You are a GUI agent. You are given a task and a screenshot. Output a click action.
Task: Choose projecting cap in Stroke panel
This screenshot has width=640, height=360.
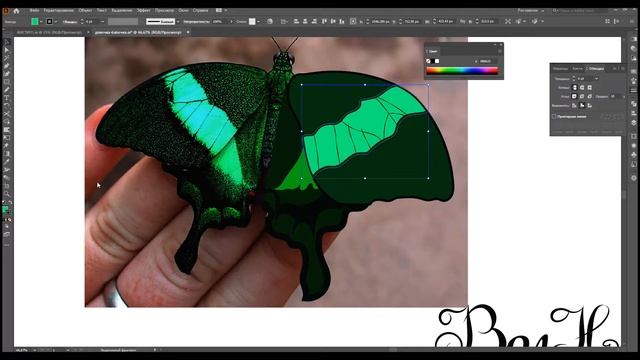tap(590, 87)
